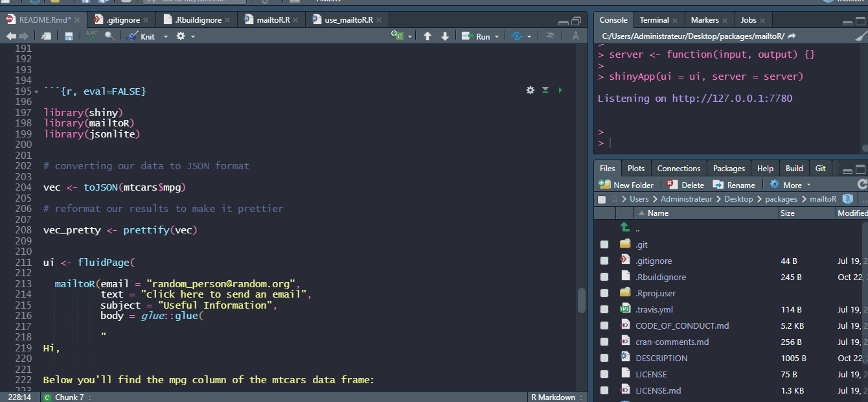The image size is (868, 402).
Task: Run spell check on document
Action: (x=91, y=36)
